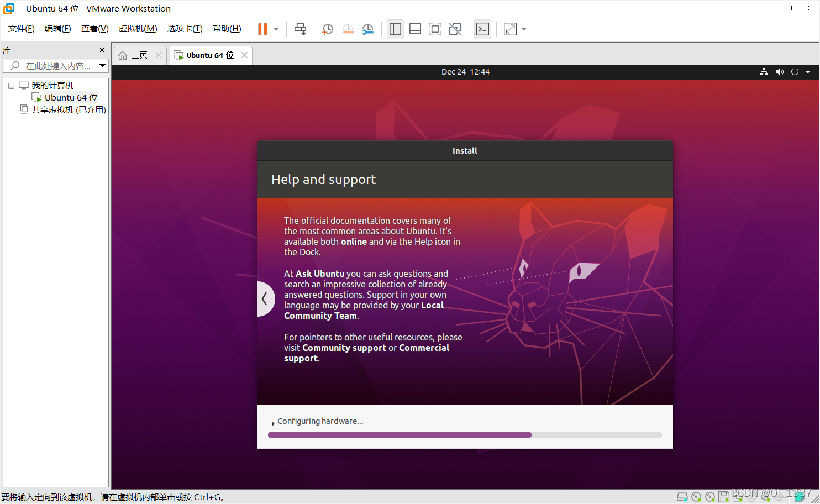Take a snapshot of this virtual machine
Image resolution: width=820 pixels, height=504 pixels.
[x=328, y=29]
